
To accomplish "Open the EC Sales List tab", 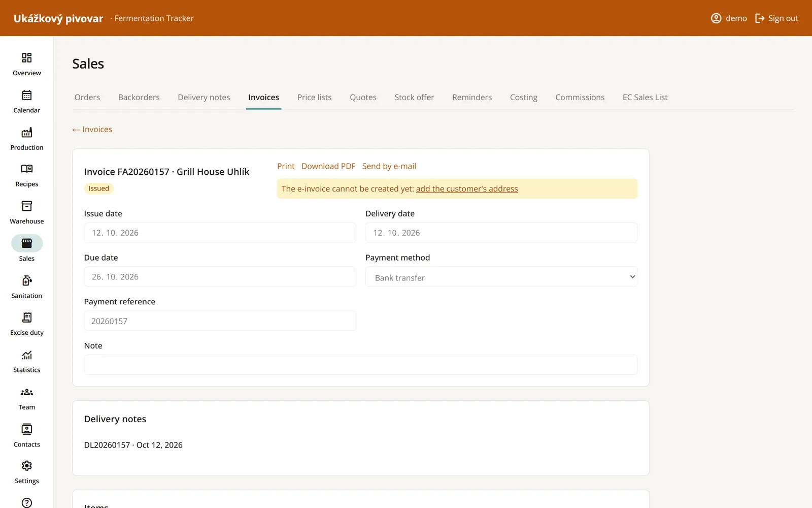I will [645, 98].
